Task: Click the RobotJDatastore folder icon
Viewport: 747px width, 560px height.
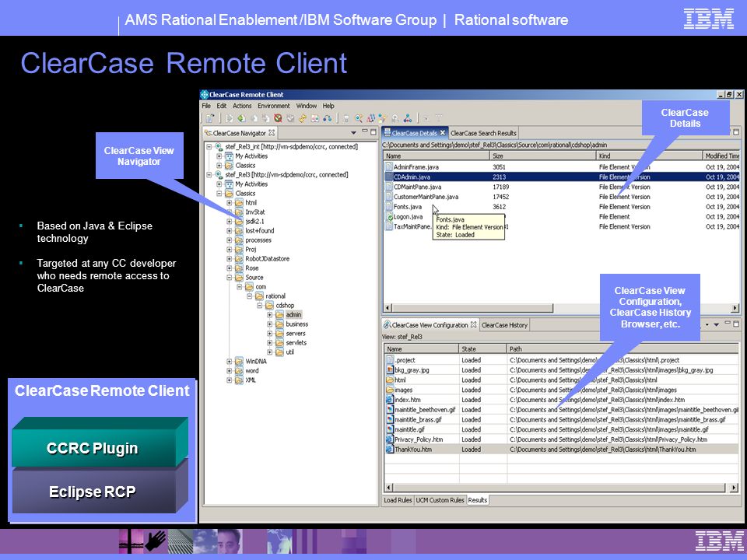Action: coord(239,258)
